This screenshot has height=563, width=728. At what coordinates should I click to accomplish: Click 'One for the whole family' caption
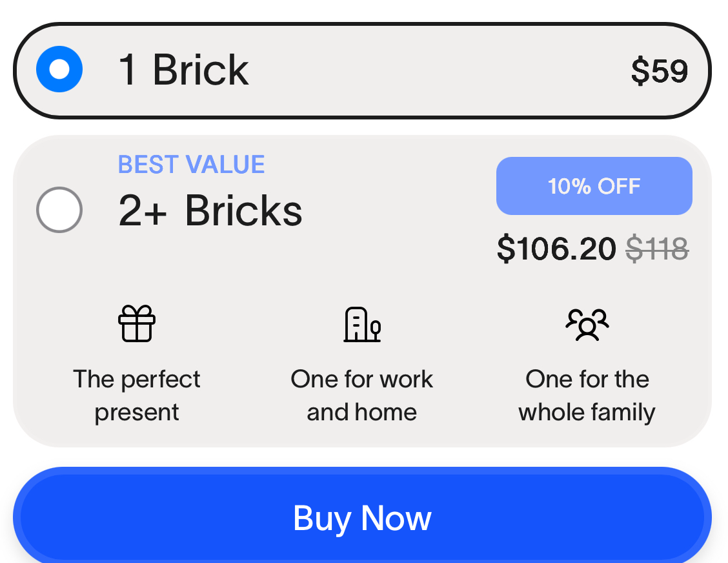(587, 395)
